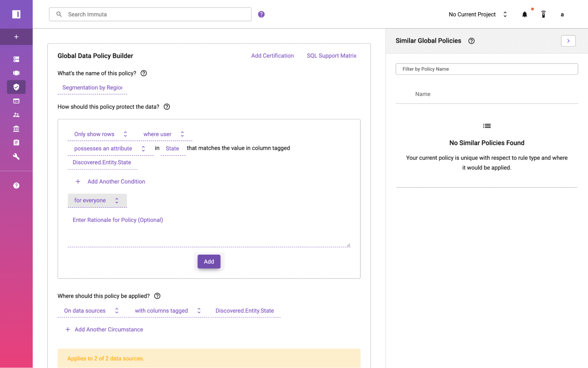
Task: Open SQL Support Matrix link
Action: pos(332,56)
